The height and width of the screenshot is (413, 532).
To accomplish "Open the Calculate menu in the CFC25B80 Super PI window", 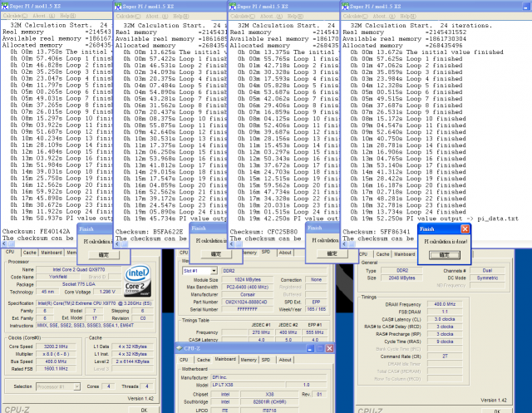I will (243, 16).
